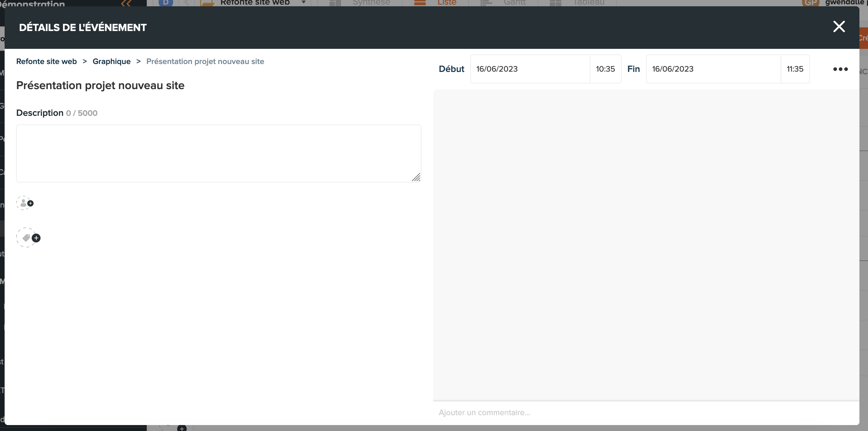Go to the 'Graphique' breadcrumb link
868x431 pixels.
(x=111, y=61)
